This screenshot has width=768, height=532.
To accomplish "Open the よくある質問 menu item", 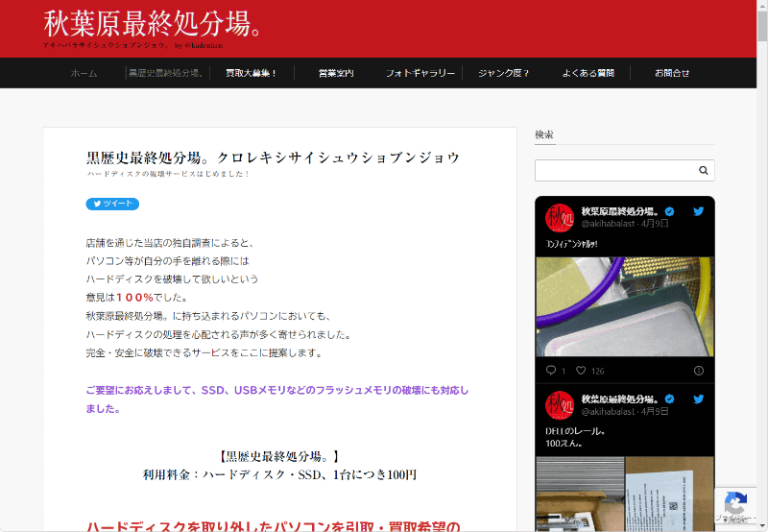I will (588, 73).
